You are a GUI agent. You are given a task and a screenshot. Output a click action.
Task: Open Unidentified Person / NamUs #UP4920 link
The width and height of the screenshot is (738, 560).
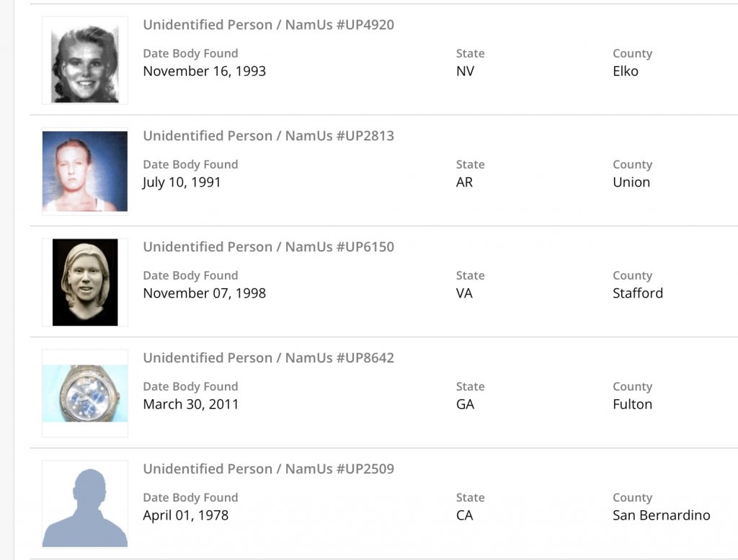(x=268, y=25)
